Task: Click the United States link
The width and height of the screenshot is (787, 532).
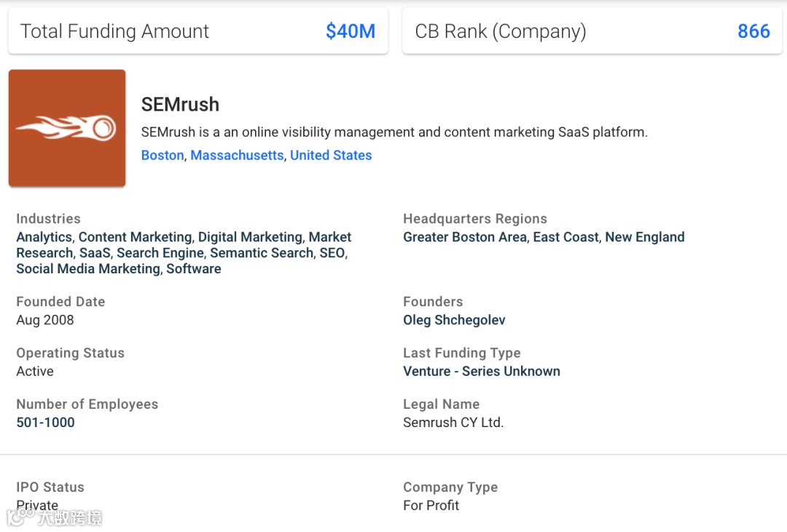Action: click(x=331, y=155)
